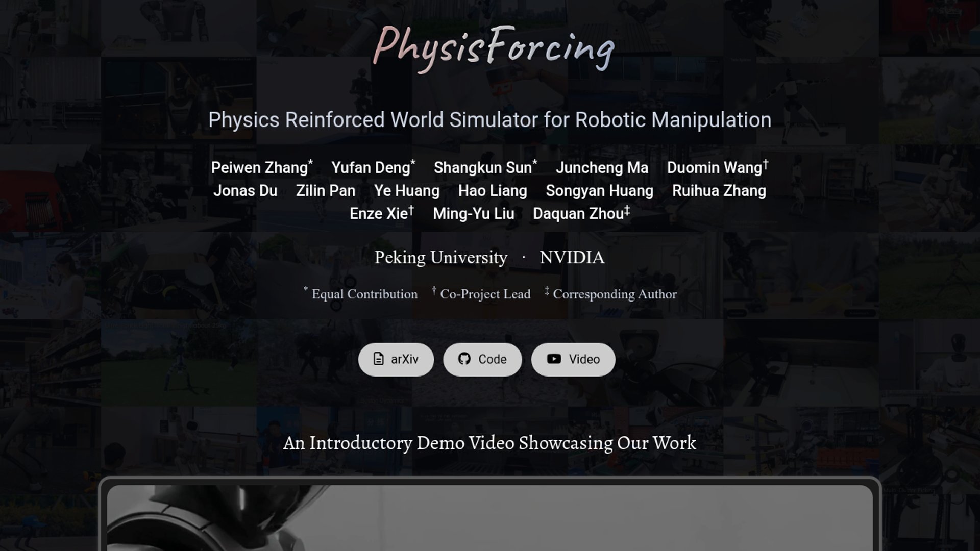980x551 pixels.
Task: Play the introductory demo video
Action: 490,518
